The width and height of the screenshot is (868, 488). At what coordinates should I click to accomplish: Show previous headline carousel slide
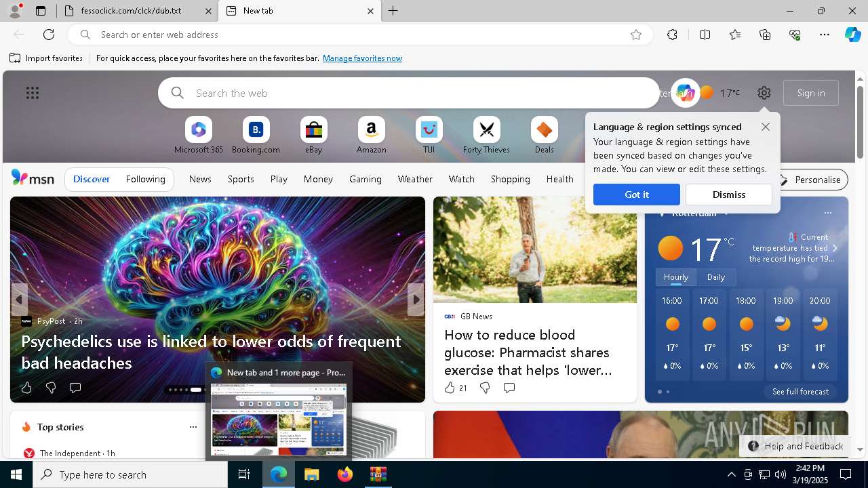point(19,300)
